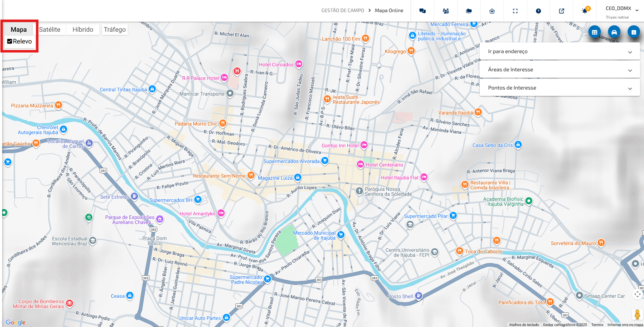The width and height of the screenshot is (644, 327).
Task: Click the hospital H marker
Action: (x=237, y=71)
